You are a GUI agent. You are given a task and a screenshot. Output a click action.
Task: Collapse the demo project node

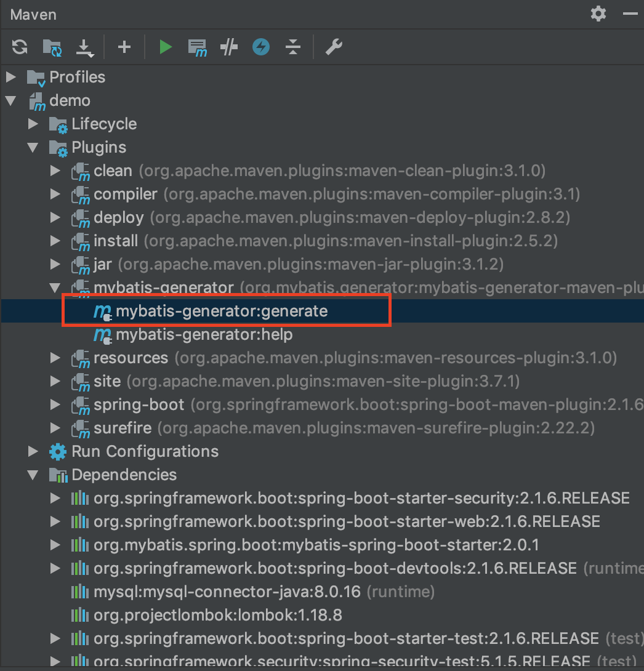coord(10,101)
